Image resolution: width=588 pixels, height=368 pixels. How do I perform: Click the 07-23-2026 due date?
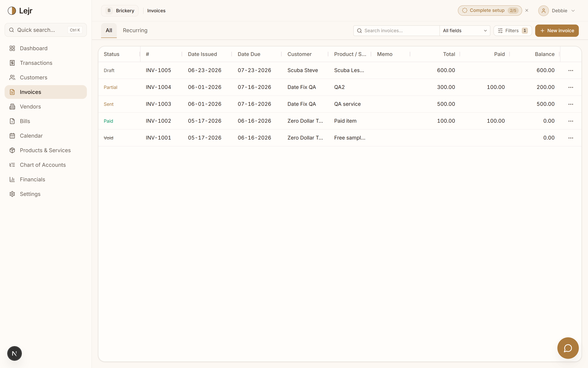point(254,70)
